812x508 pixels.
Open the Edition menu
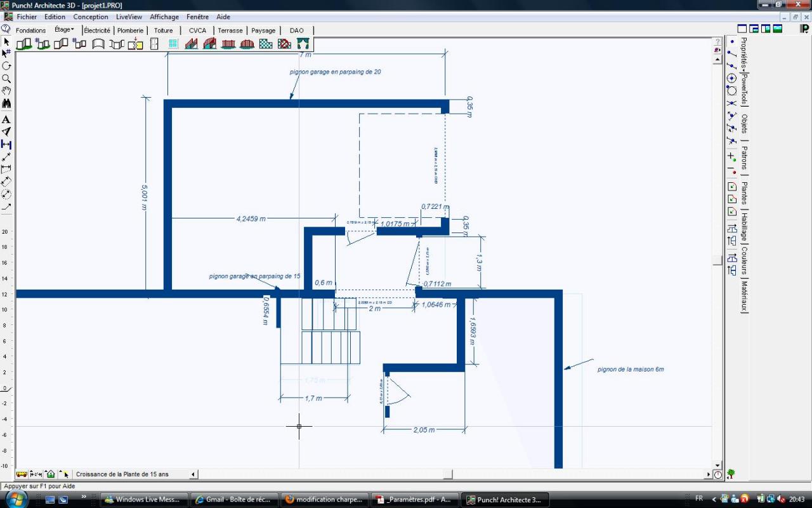pos(55,17)
